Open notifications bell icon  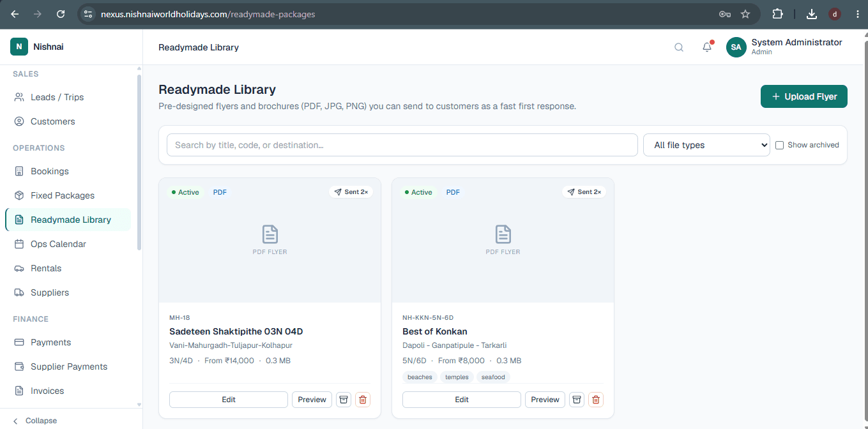pos(707,47)
